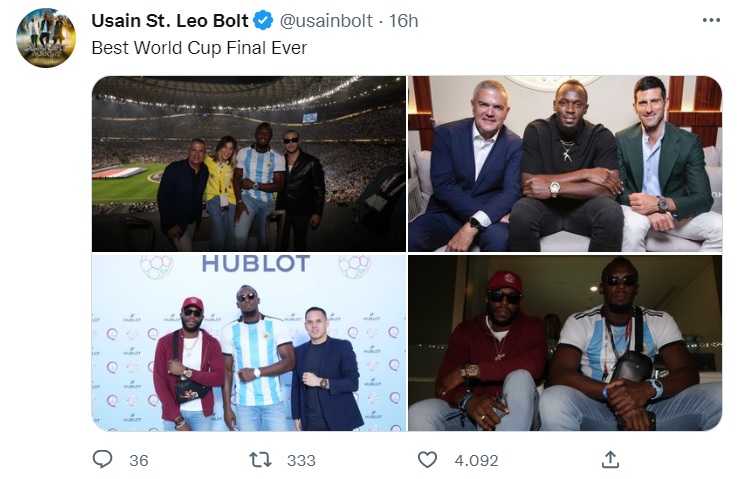Image resolution: width=744 pixels, height=479 pixels.
Task: Click the like count 4.092
Action: point(474,460)
